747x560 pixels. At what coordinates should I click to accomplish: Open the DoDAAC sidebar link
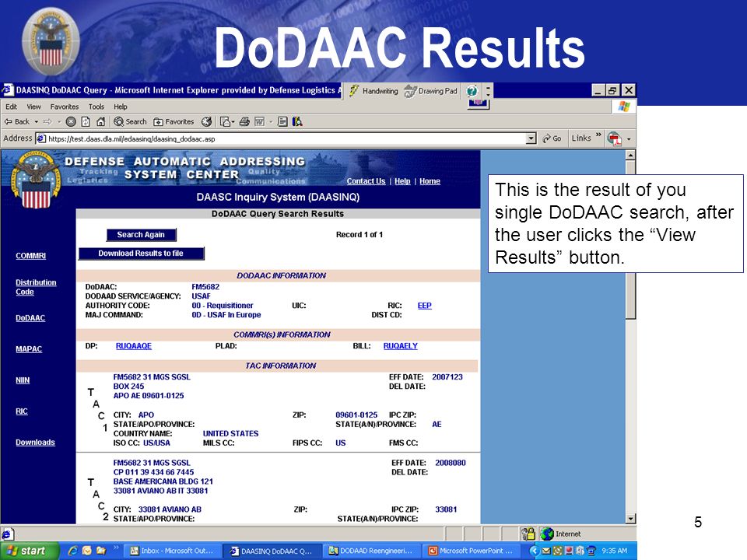point(30,318)
